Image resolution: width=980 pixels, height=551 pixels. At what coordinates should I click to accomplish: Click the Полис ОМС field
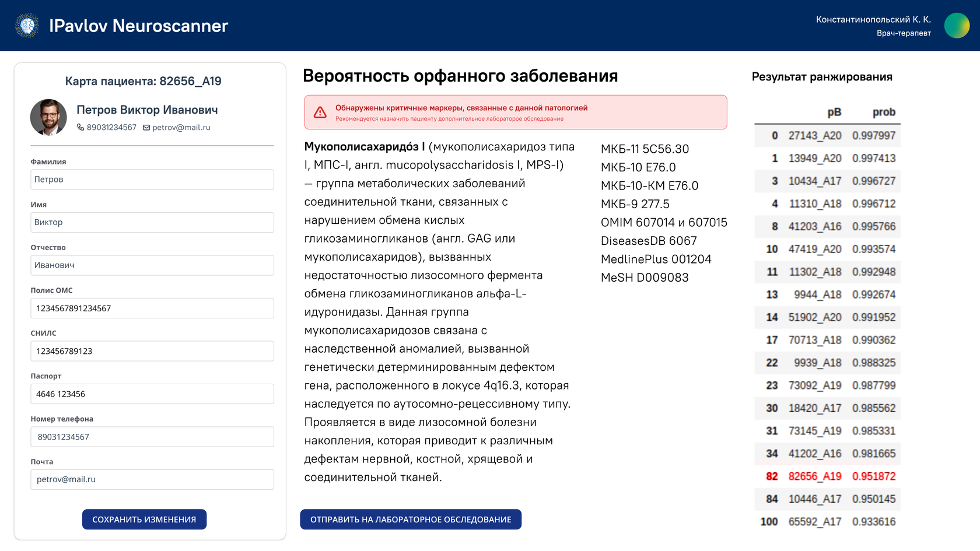(x=152, y=308)
